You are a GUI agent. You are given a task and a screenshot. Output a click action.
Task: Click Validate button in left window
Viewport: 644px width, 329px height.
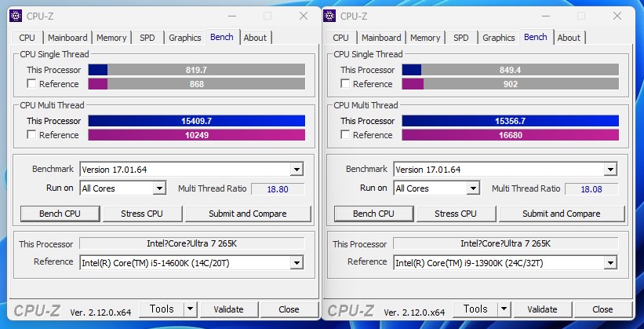(229, 309)
